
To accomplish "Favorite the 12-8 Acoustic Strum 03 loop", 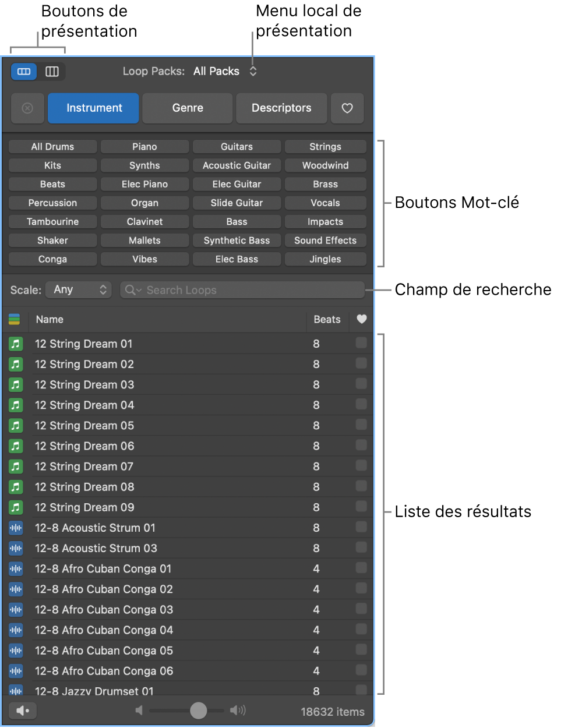I will click(361, 547).
